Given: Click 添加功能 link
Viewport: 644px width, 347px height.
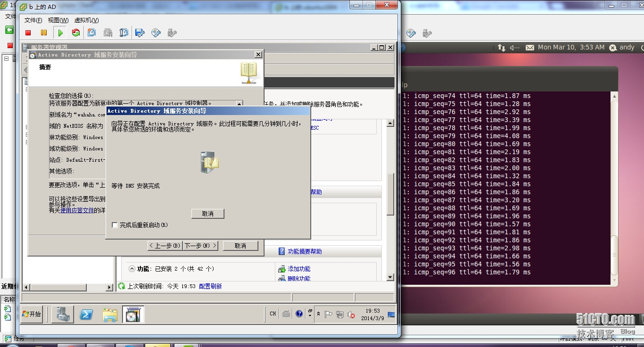Looking at the screenshot, I should tap(299, 269).
